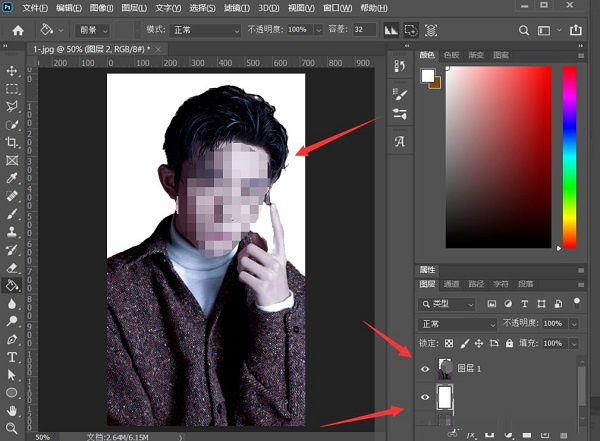Select the Eraser tool
This screenshot has width=600, height=441.
[x=11, y=268]
